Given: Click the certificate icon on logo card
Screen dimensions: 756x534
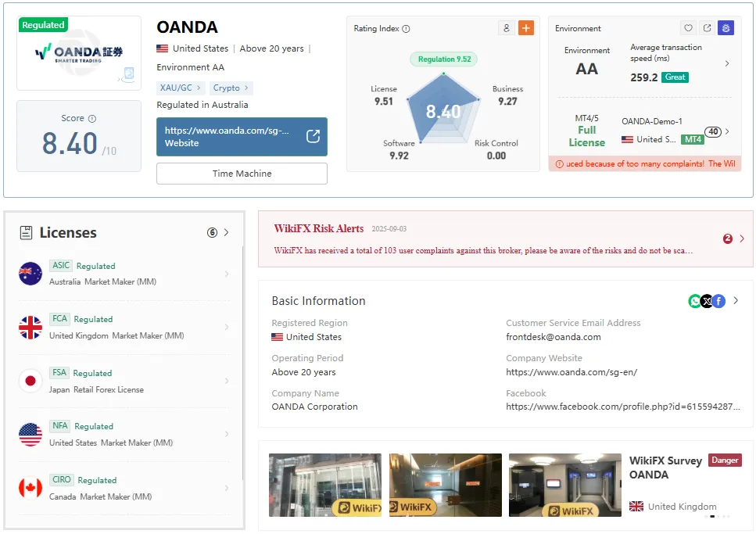Looking at the screenshot, I should tap(127, 75).
